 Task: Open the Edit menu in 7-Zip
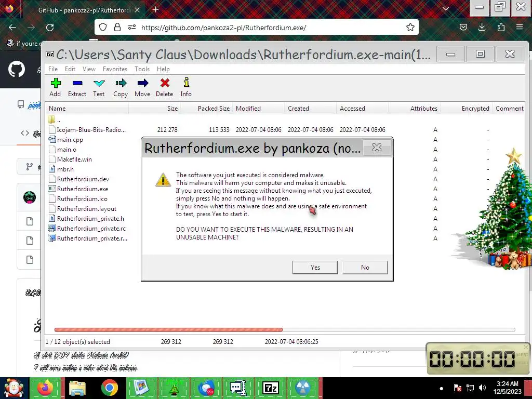click(x=70, y=69)
